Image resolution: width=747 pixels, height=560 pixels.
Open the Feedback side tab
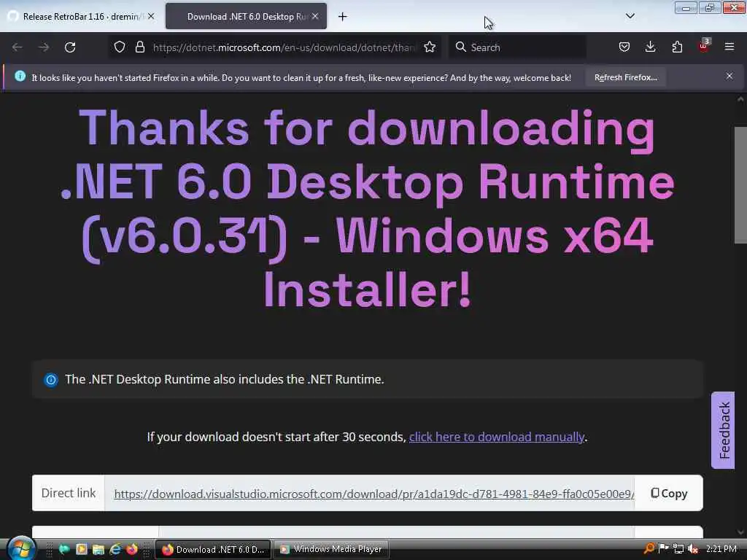pos(723,430)
